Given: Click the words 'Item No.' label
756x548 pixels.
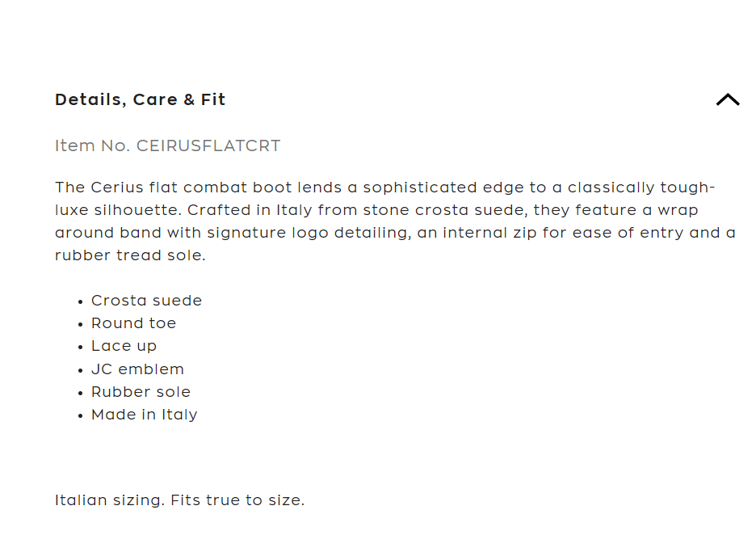Looking at the screenshot, I should [x=92, y=146].
